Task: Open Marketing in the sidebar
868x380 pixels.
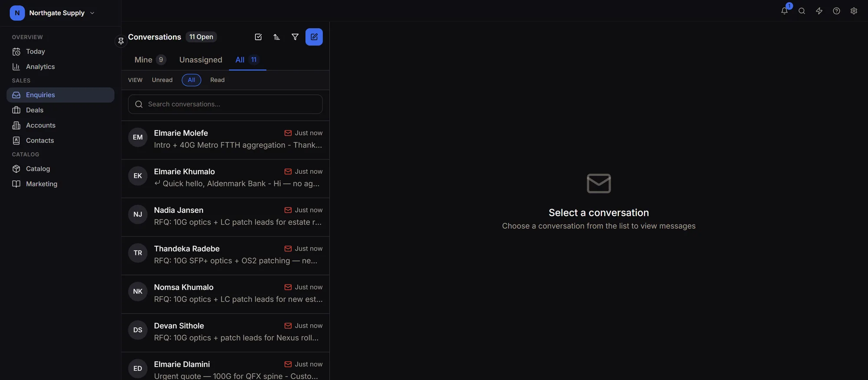Action: coord(60,184)
